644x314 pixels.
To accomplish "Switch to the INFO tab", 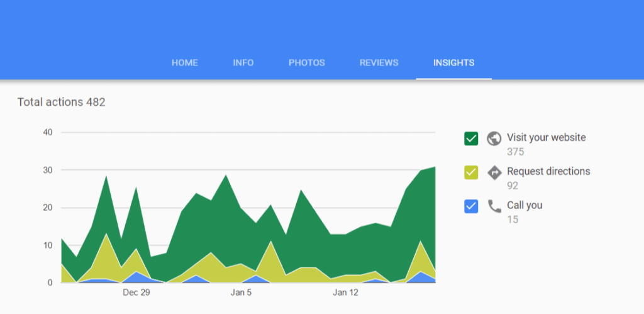I will click(x=243, y=63).
